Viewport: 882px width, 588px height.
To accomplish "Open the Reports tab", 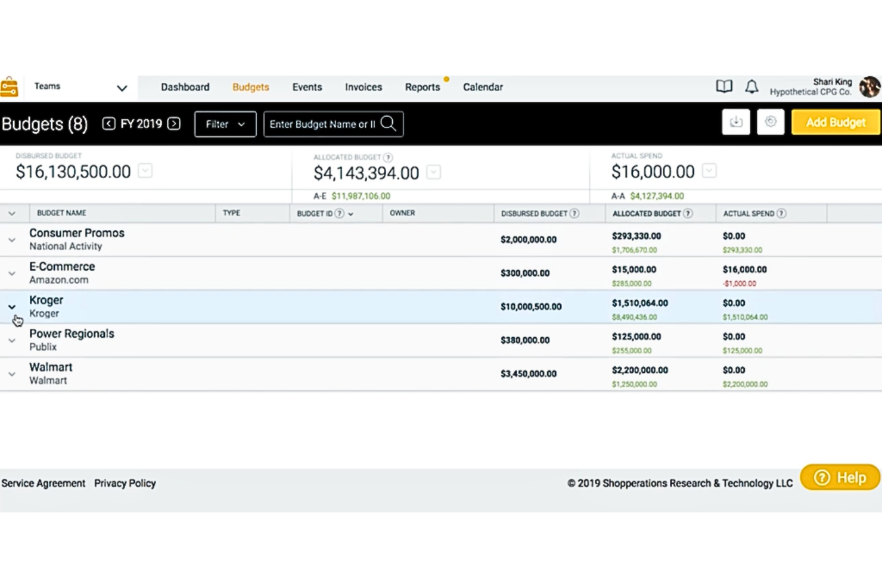I will coord(423,87).
